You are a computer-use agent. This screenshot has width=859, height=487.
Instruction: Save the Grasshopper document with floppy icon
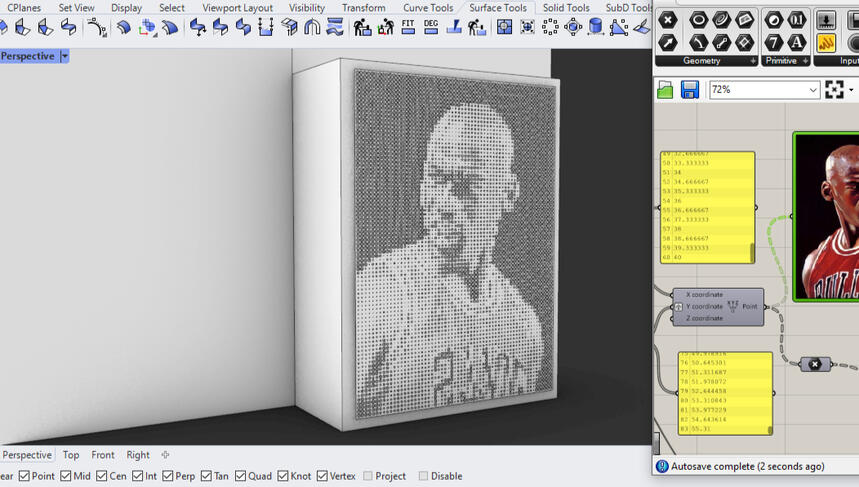[690, 89]
